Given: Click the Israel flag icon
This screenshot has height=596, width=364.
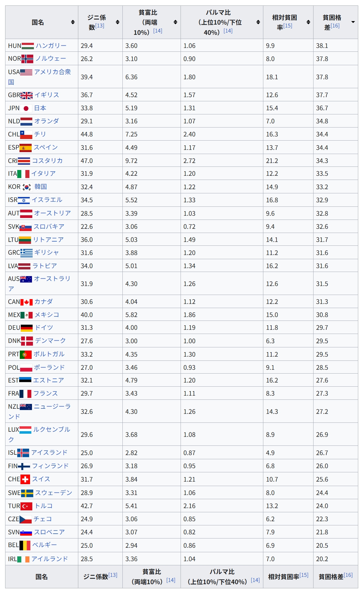Looking at the screenshot, I should tap(24, 200).
